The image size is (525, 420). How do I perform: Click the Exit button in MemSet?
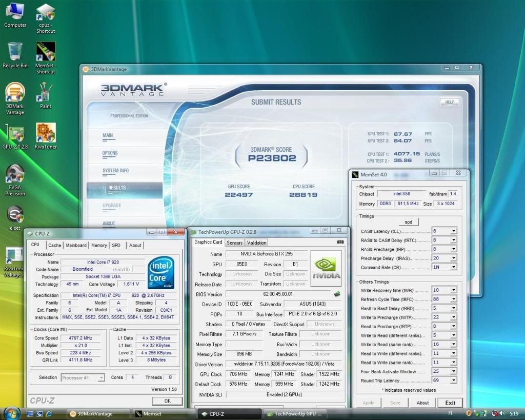click(450, 403)
